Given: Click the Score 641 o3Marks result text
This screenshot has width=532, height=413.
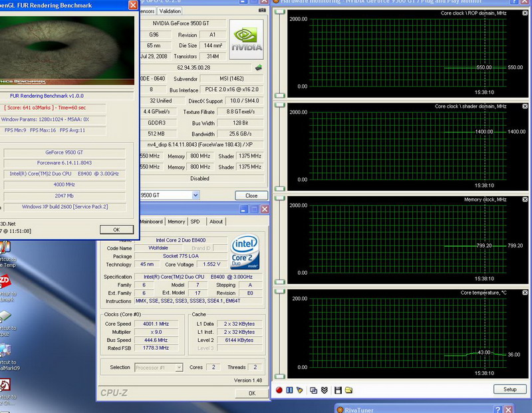Looking at the screenshot, I should (x=45, y=108).
